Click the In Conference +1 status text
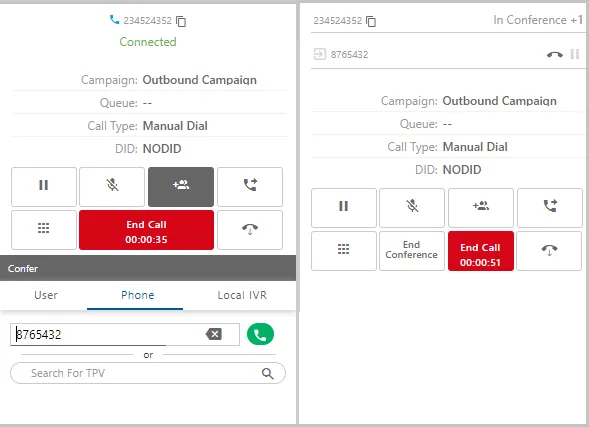 pyautogui.click(x=538, y=20)
